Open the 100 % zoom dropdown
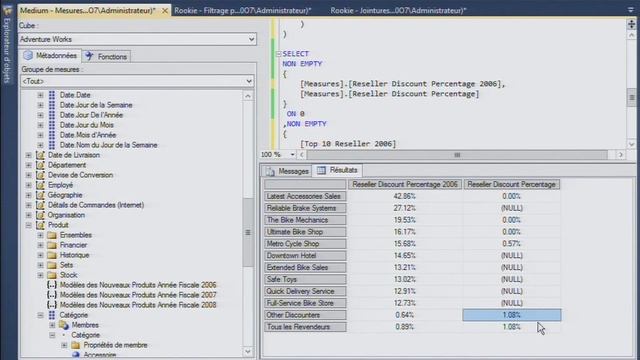640x360 pixels. [292, 155]
